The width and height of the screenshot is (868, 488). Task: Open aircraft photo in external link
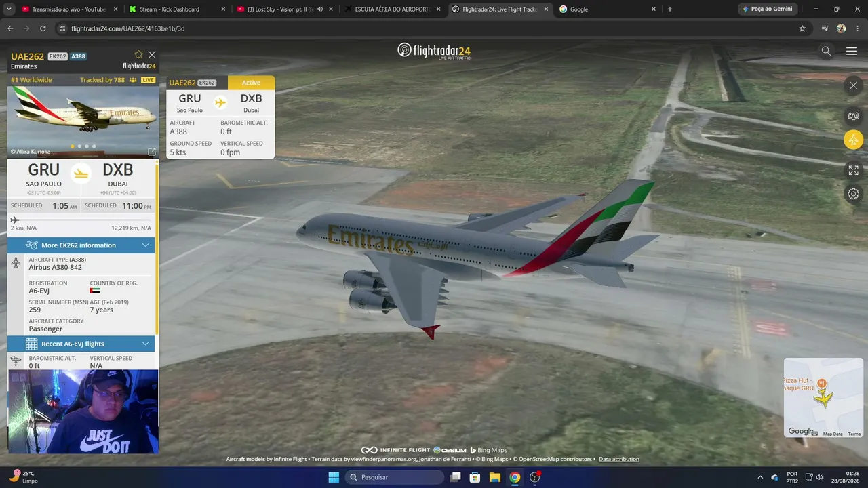[x=152, y=152]
